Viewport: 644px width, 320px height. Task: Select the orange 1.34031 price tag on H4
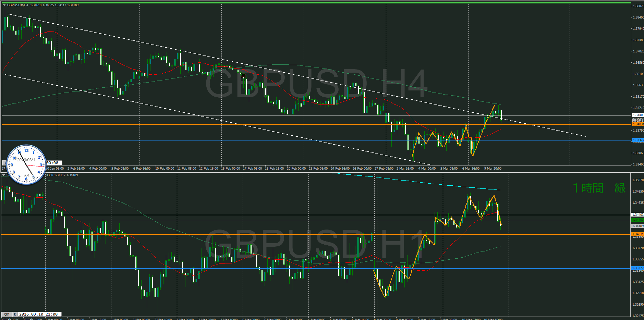(x=637, y=124)
